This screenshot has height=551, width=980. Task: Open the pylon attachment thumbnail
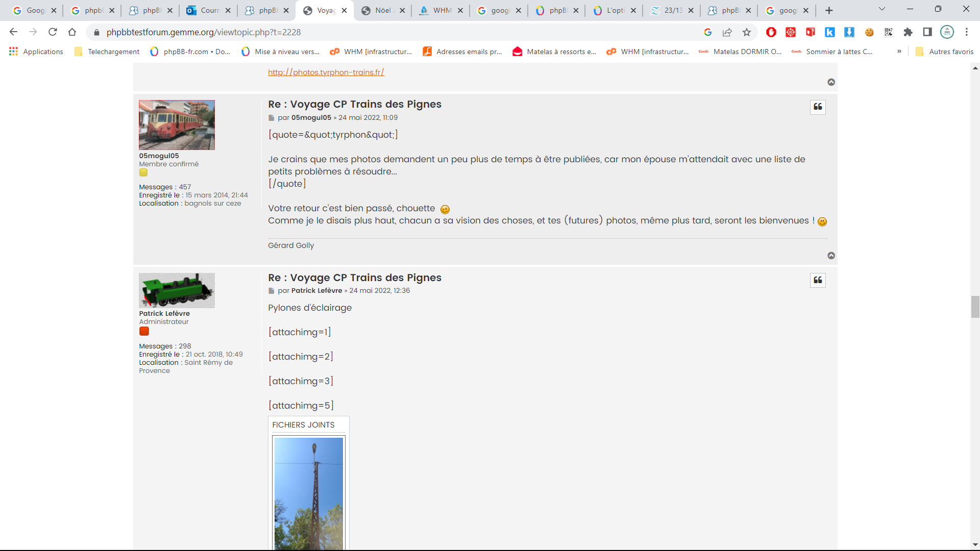click(x=309, y=493)
